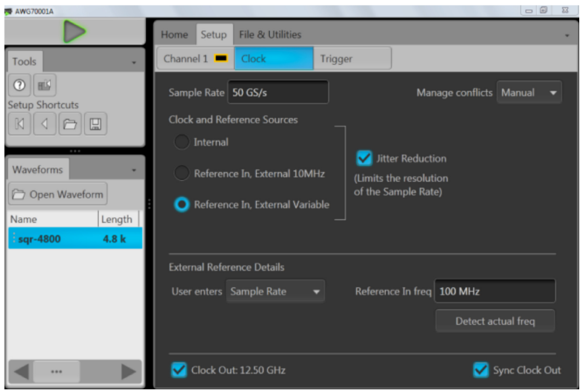
Task: Select Reference In, External 10MHz option
Action: [x=181, y=174]
